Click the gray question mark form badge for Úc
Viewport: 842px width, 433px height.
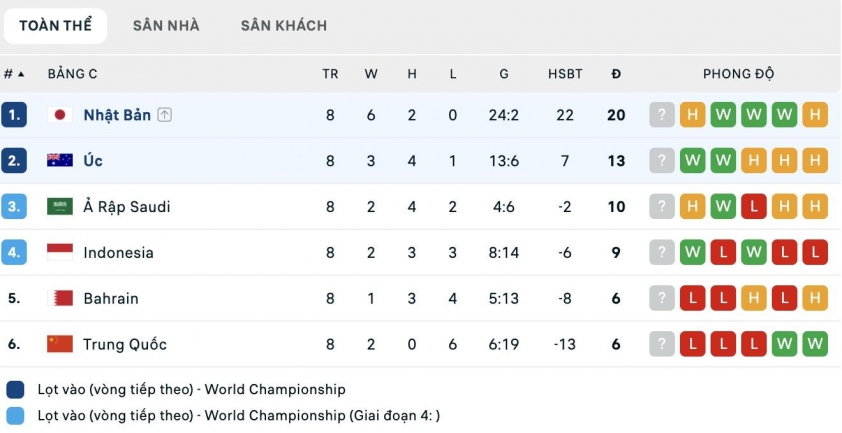[662, 161]
